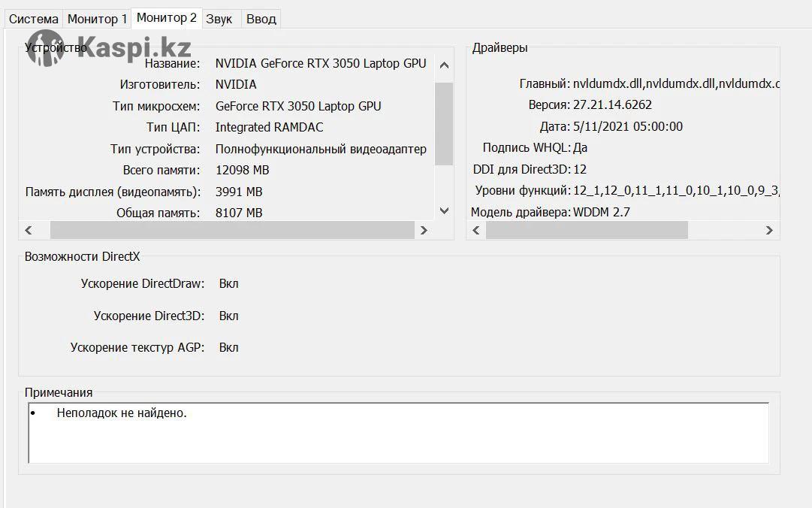Click the device panel scroll-right arrow
The image size is (812, 508).
tap(424, 230)
